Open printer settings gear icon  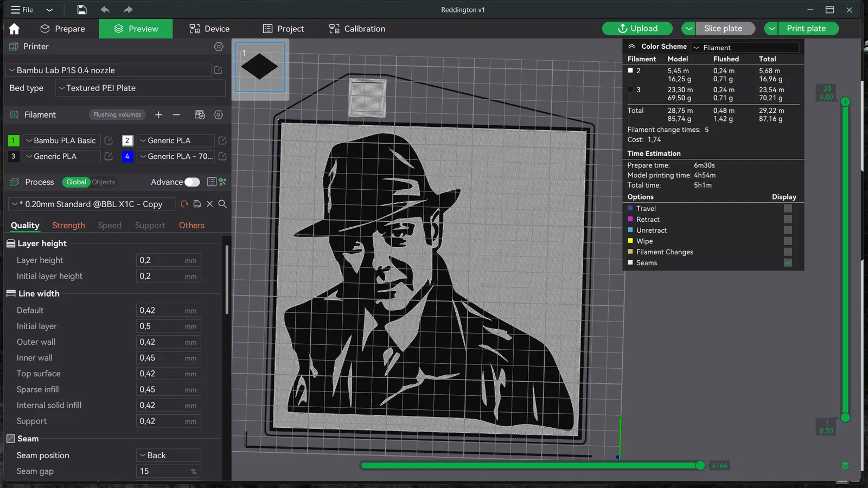[x=219, y=47]
